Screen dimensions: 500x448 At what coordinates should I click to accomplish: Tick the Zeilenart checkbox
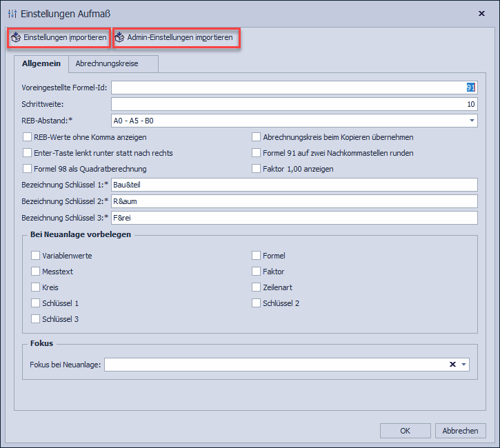(257, 287)
